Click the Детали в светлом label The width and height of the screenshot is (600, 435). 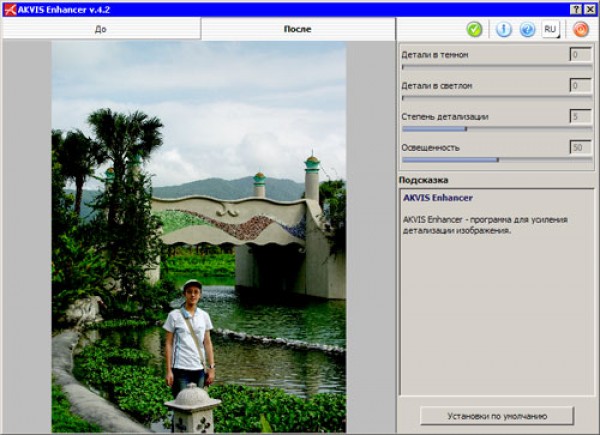tap(437, 86)
